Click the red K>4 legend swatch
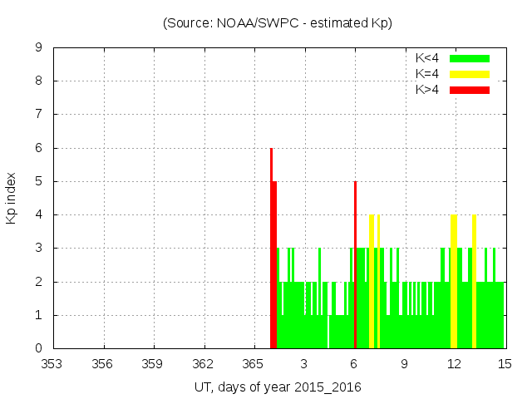532x399 pixels. point(470,90)
